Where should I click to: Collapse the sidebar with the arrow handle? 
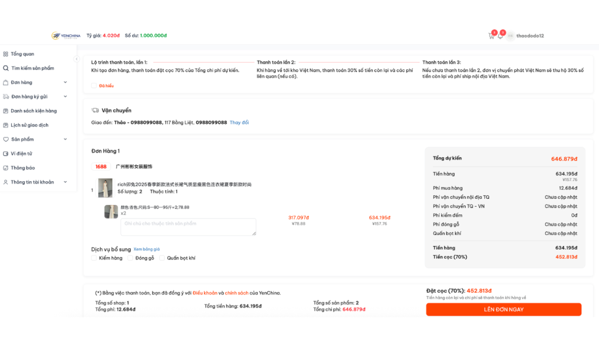click(76, 59)
